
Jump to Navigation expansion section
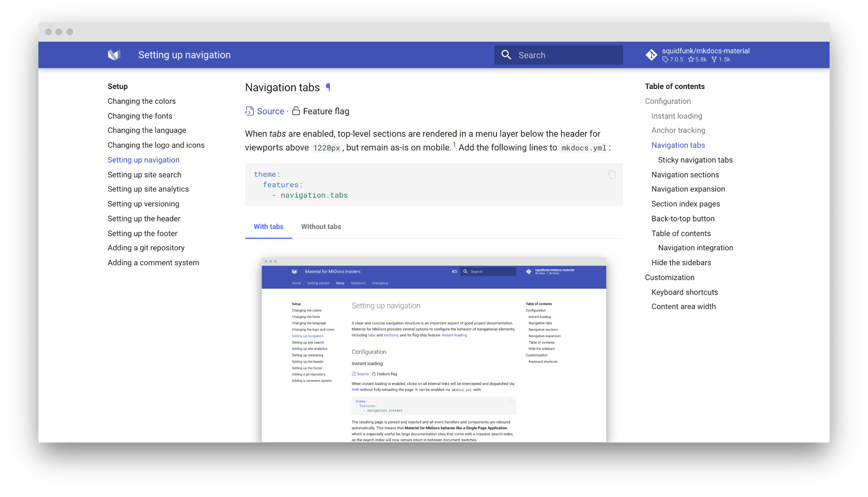[688, 189]
